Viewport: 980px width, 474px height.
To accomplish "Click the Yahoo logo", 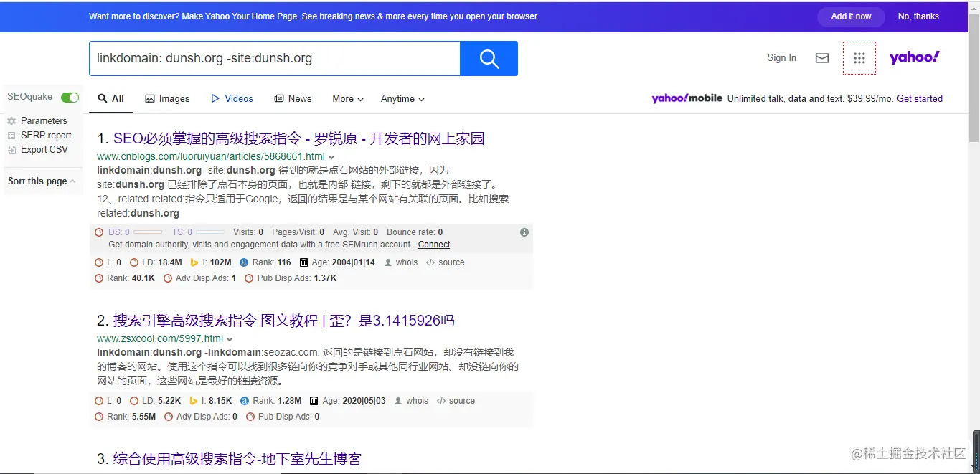I will (x=914, y=57).
